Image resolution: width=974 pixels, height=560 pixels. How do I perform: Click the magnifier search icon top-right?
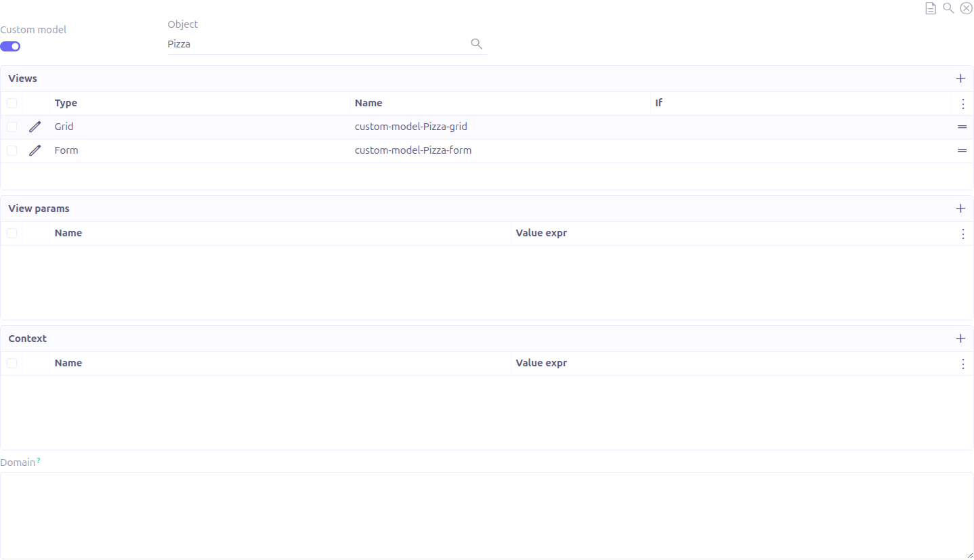pos(948,8)
